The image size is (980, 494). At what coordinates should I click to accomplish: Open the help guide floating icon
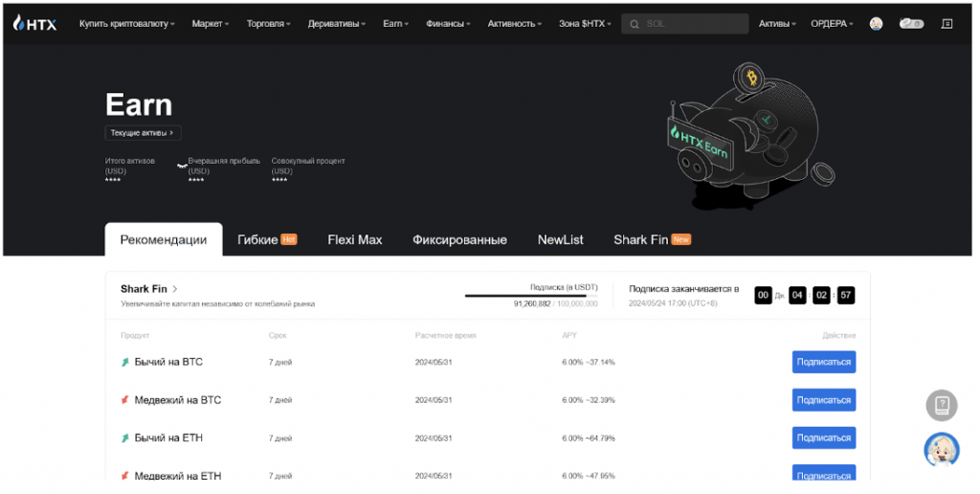click(942, 405)
